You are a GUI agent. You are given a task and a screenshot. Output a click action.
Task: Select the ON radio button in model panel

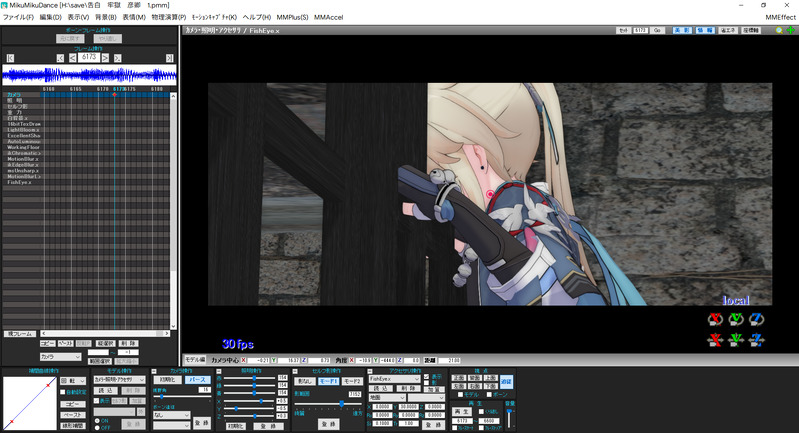97,421
